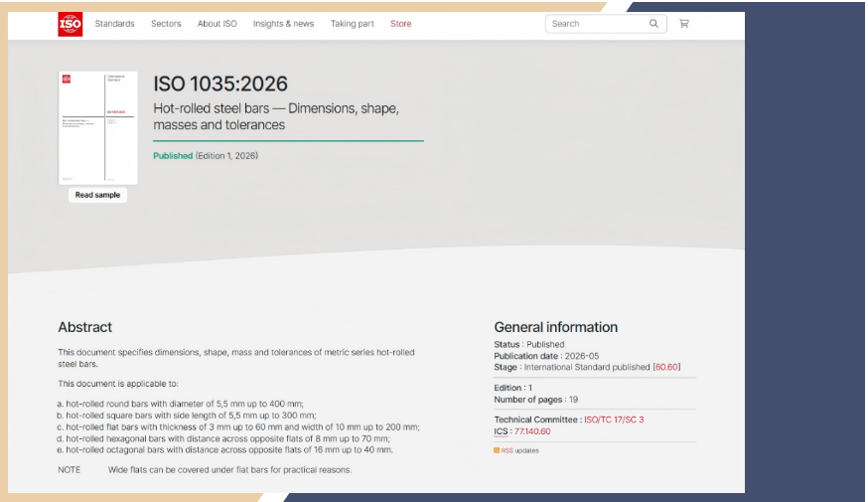
Task: Open the standard cover thumbnail
Action: tap(98, 128)
